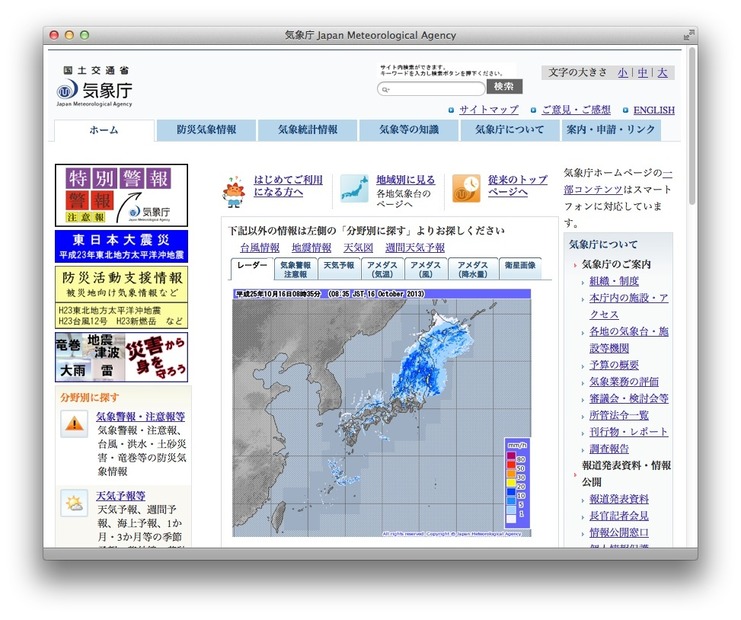Open 調査報告 link
The image size is (741, 620).
point(609,448)
